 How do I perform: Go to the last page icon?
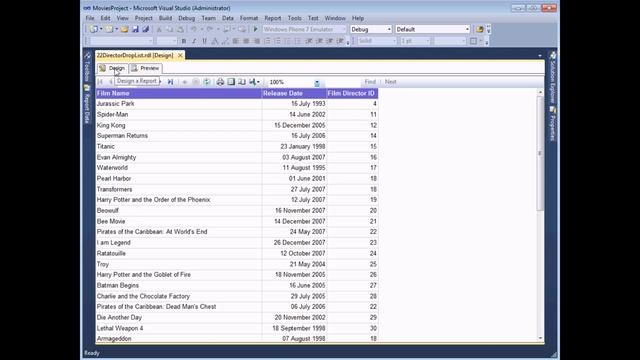[171, 82]
